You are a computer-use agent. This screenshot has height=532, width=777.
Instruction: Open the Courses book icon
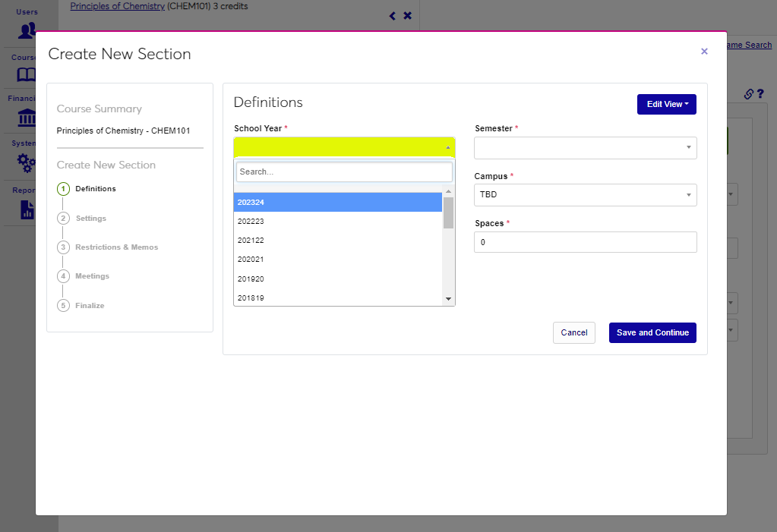point(27,74)
